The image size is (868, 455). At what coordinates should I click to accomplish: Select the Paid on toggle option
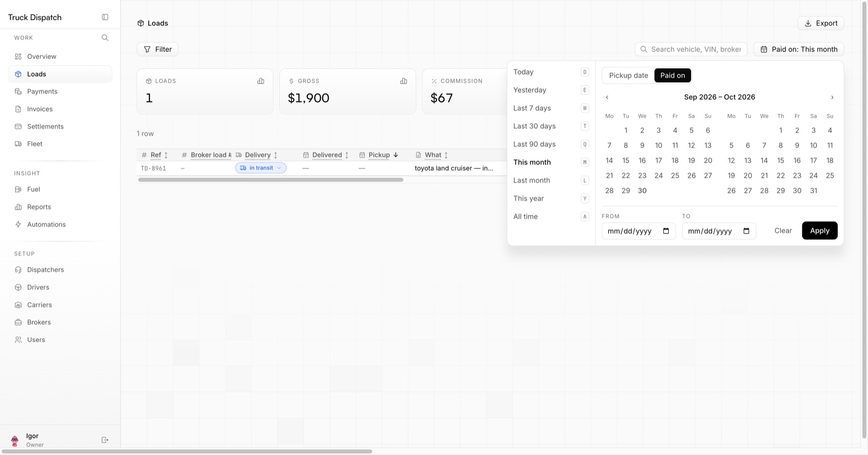click(673, 75)
